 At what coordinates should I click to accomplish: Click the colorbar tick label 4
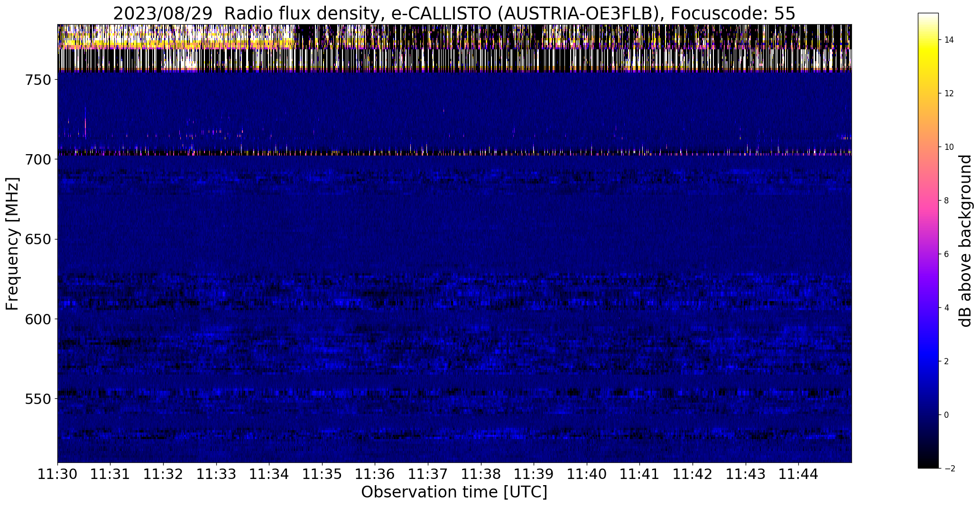(947, 308)
